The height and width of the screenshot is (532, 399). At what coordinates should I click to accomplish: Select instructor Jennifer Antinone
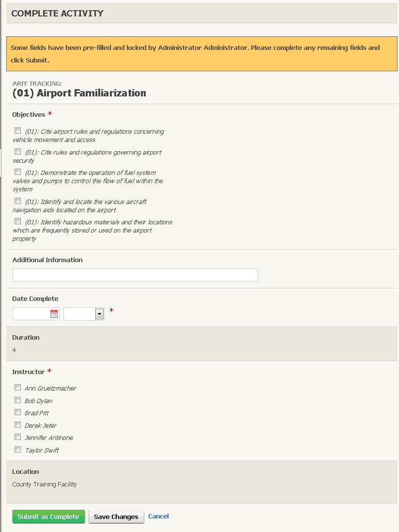(18, 437)
